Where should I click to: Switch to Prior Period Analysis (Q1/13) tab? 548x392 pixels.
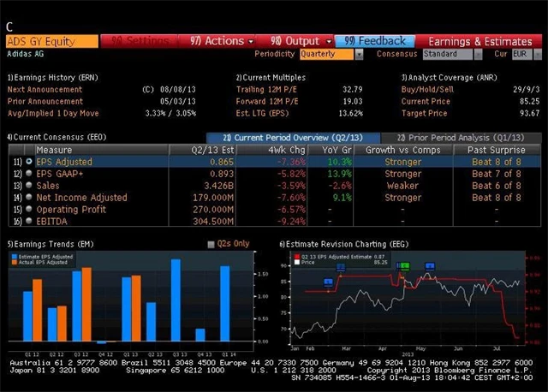460,138
